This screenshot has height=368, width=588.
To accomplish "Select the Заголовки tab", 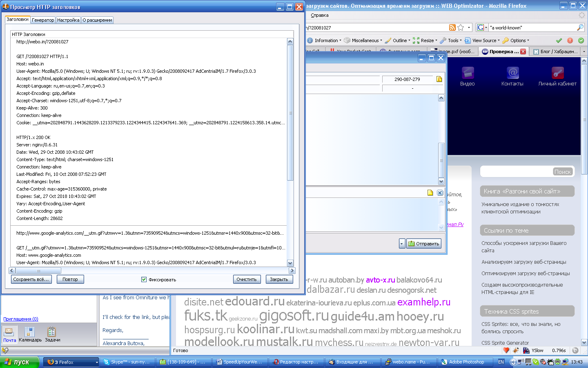I will pos(18,19).
